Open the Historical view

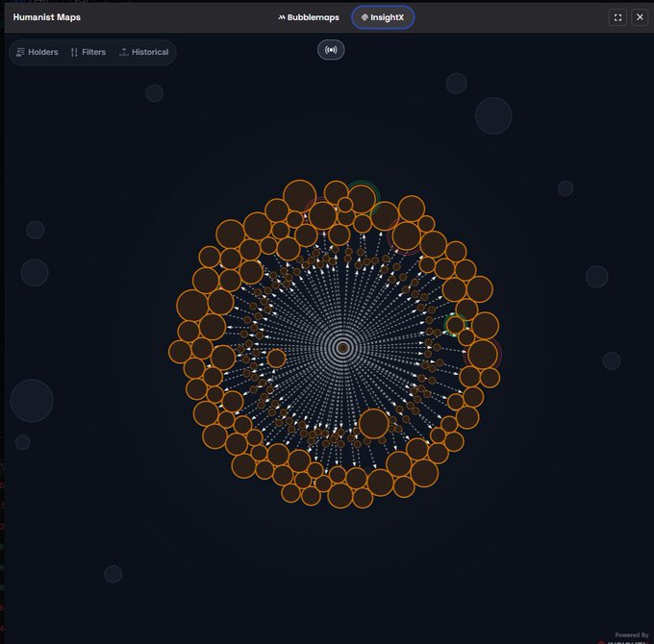pos(144,52)
